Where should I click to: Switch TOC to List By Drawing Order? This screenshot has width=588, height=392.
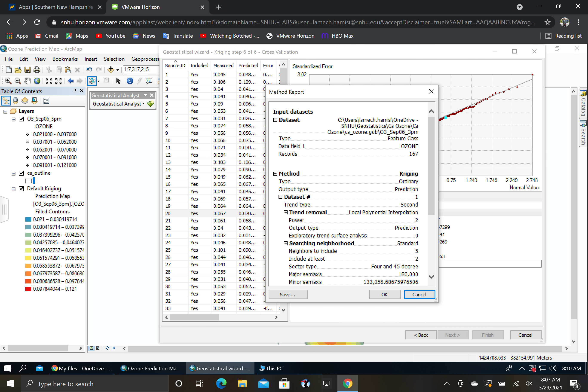click(x=6, y=101)
